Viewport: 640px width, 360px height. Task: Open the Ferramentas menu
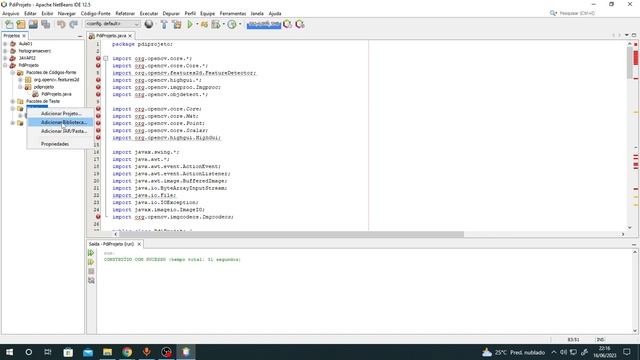[x=233, y=13]
